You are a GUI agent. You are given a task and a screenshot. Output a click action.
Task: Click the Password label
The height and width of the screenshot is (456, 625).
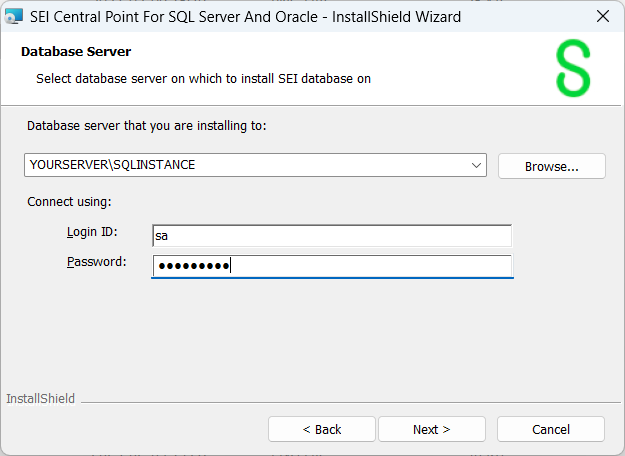96,262
